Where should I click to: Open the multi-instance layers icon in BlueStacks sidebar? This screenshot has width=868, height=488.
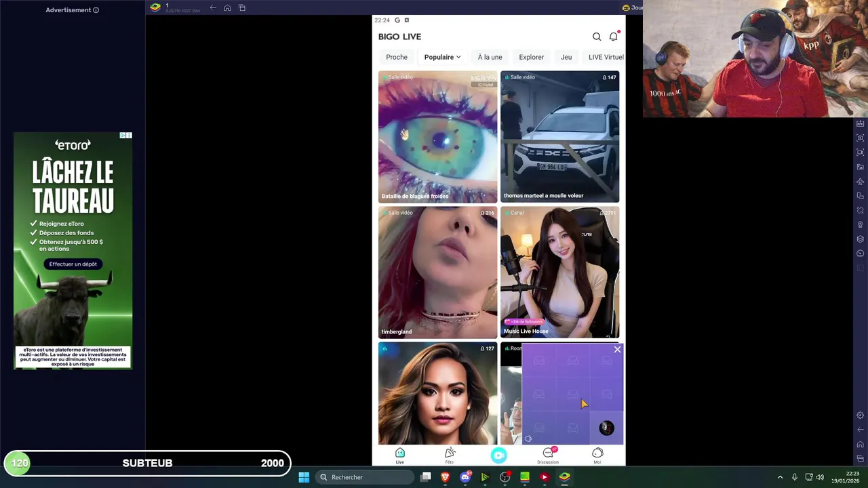pyautogui.click(x=861, y=239)
